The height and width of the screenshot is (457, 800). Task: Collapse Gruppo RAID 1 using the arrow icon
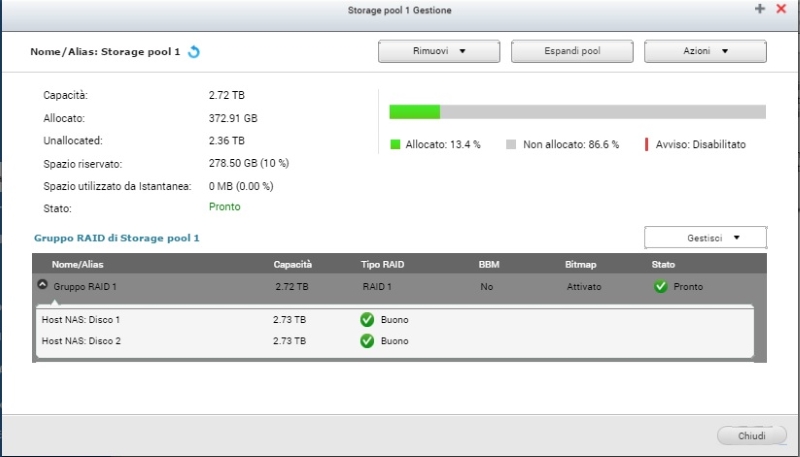coord(42,285)
